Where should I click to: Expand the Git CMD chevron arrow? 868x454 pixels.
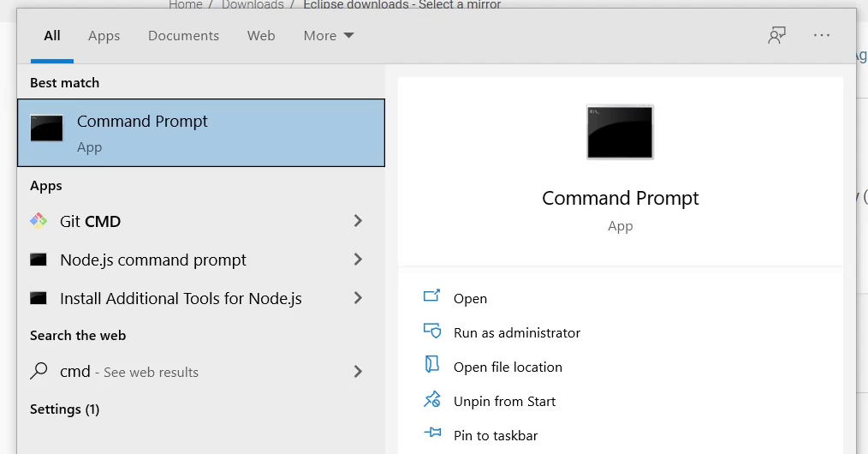(x=358, y=221)
